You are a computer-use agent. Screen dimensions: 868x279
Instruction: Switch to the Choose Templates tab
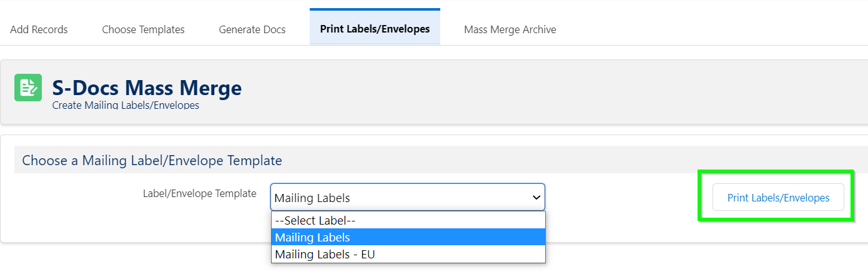coord(143,29)
